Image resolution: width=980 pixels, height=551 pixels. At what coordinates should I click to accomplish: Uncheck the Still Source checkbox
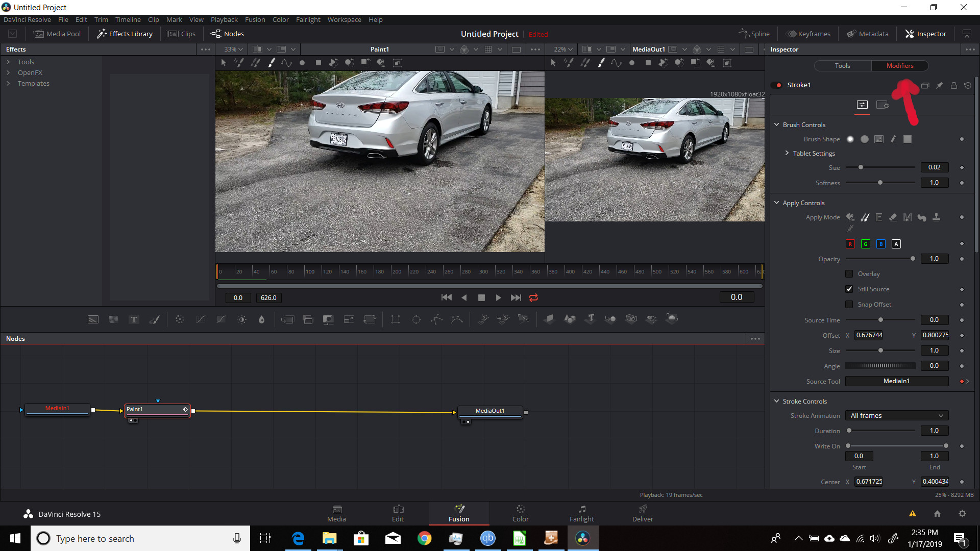(849, 289)
